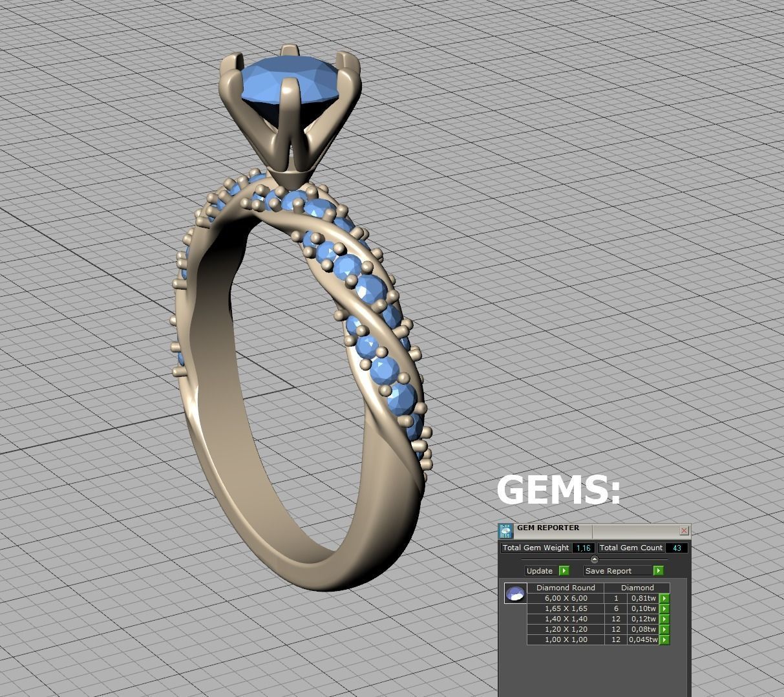This screenshot has width=784, height=697.
Task: Click the 0,08tw weight cell
Action: (643, 630)
